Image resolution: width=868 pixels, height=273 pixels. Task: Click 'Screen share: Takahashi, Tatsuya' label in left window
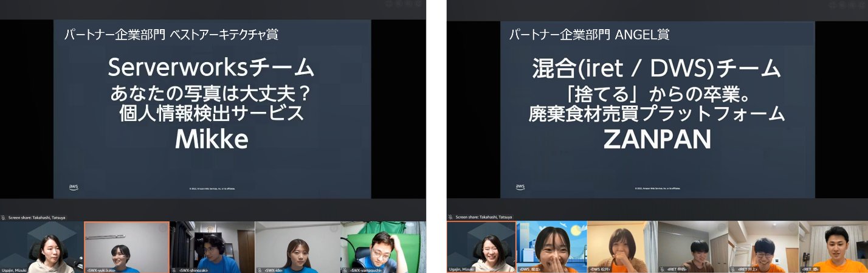[x=36, y=217]
